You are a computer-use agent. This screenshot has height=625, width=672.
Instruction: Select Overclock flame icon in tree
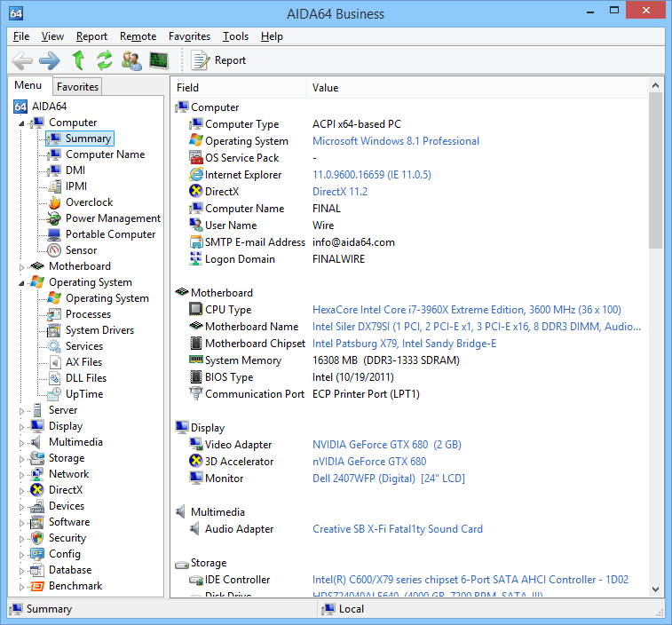(54, 202)
